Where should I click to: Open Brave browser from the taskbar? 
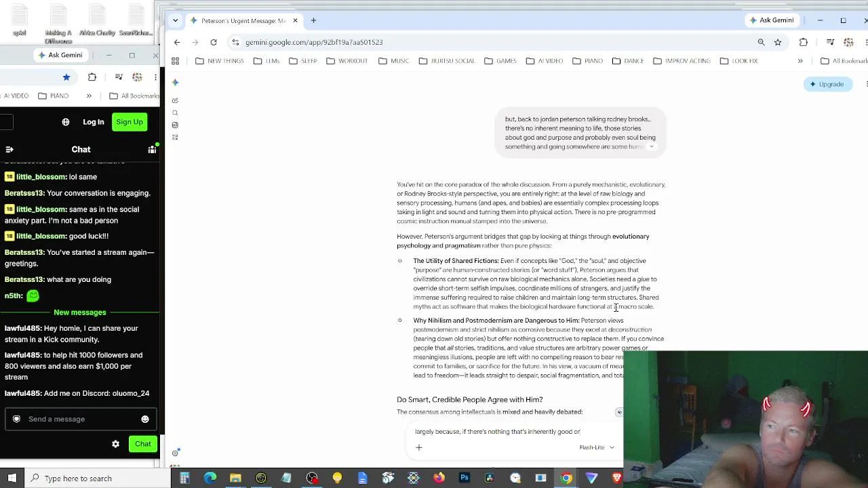(x=617, y=479)
